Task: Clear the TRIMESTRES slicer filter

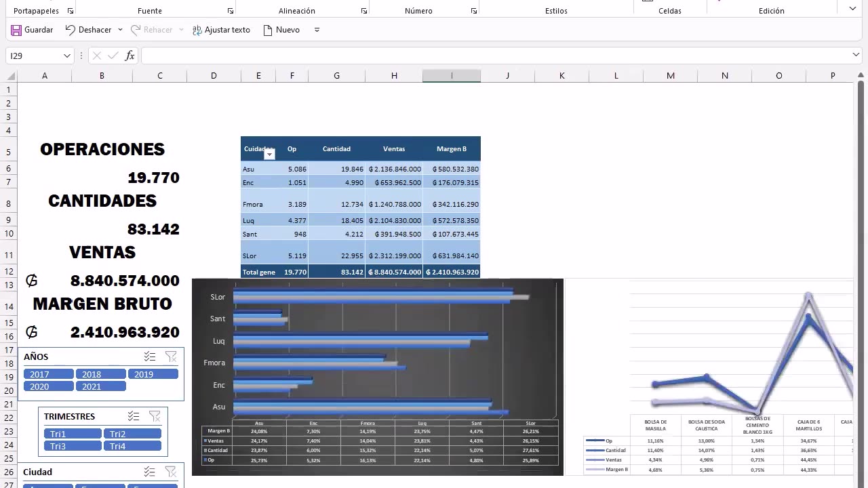Action: coord(155,416)
